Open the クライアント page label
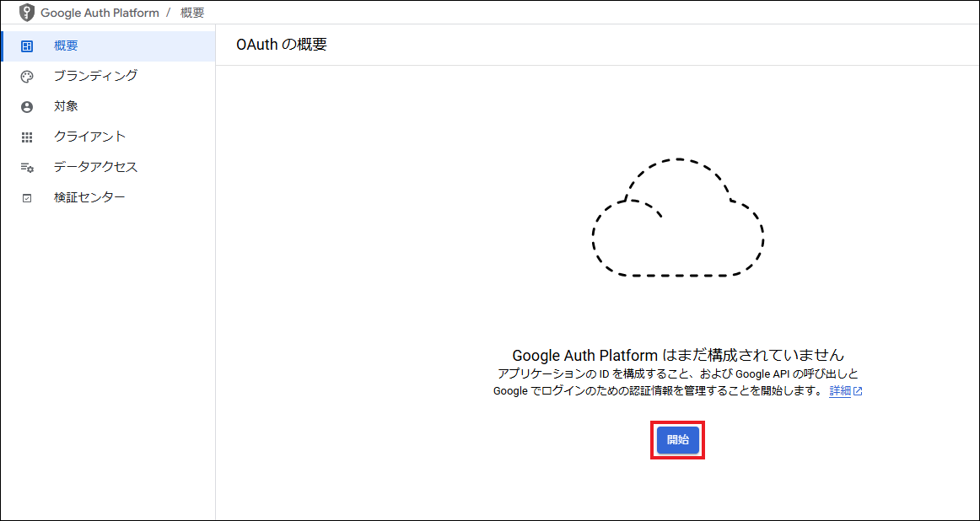980x521 pixels. pos(89,137)
